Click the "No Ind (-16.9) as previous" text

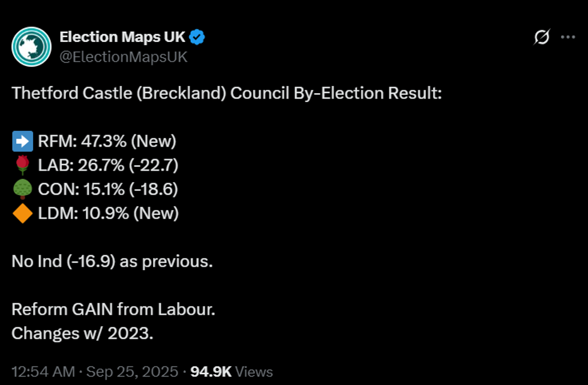pyautogui.click(x=112, y=262)
